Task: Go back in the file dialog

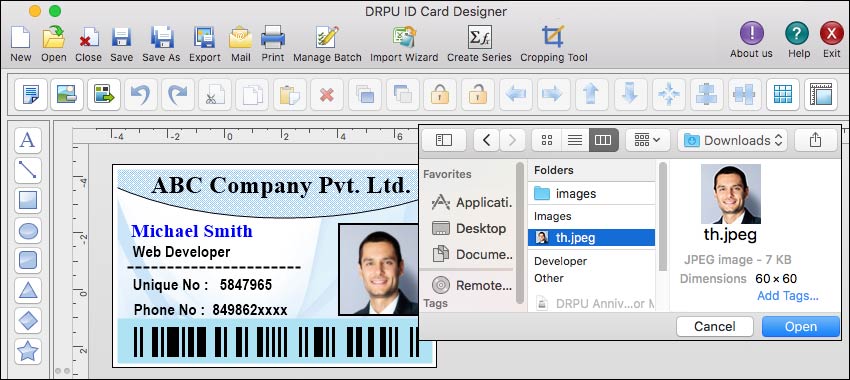Action: click(x=486, y=140)
